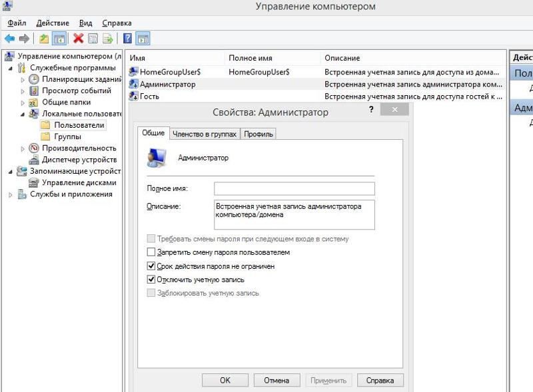Click disabled 'Заблокировать учетную запись' checkbox

pos(151,293)
